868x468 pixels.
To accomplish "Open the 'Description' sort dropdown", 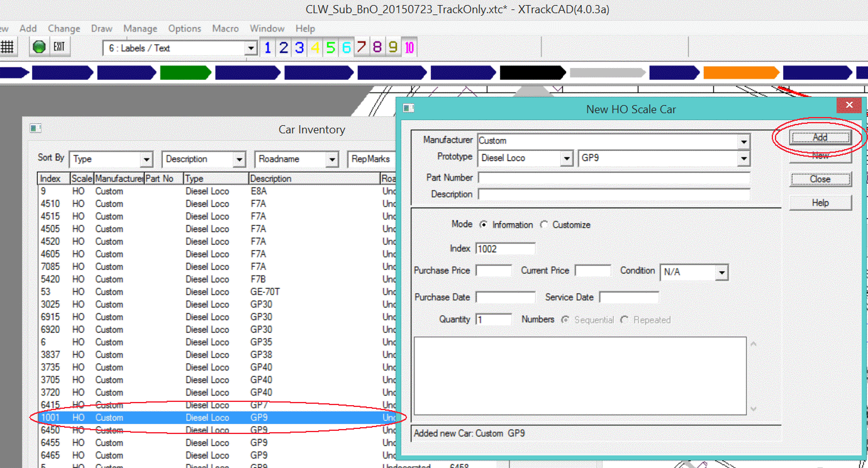I will (239, 159).
